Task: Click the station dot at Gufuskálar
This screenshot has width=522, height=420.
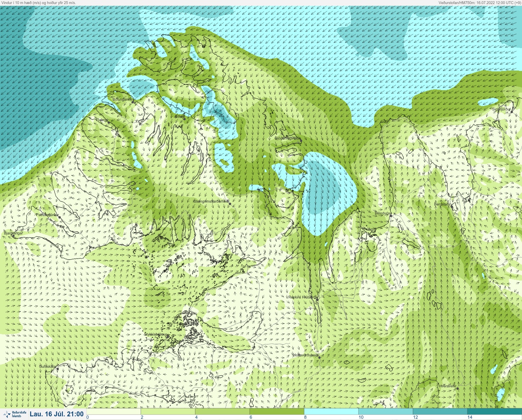Action: [58, 369]
